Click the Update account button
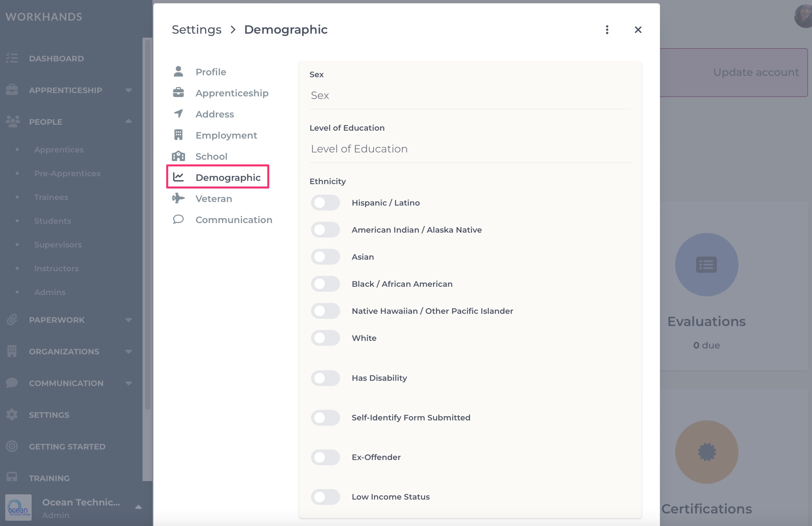 (756, 72)
